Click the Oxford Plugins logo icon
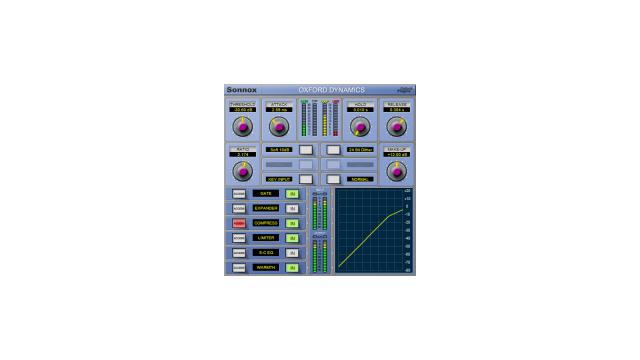Image resolution: width=640 pixels, height=360 pixels. tap(406, 89)
